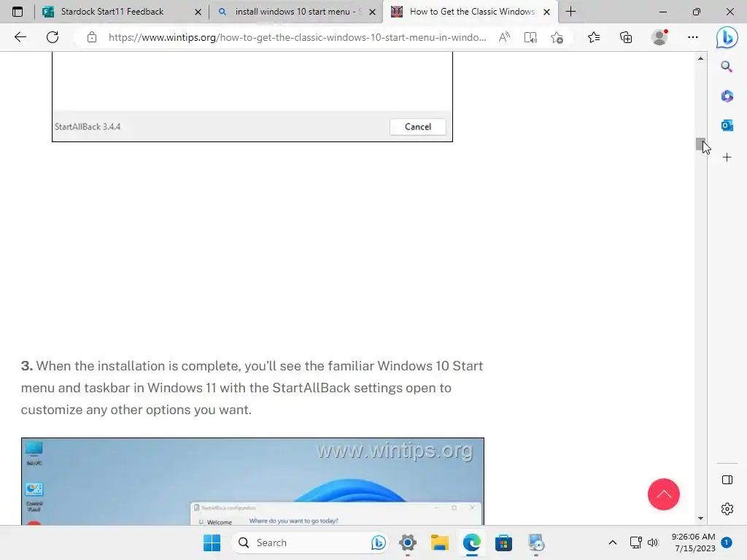Screen dimensions: 747x560
Task: Activate Read aloud icon
Action: (504, 37)
